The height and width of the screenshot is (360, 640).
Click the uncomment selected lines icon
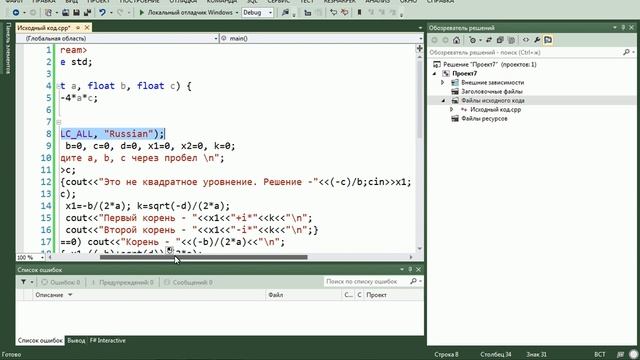point(344,13)
